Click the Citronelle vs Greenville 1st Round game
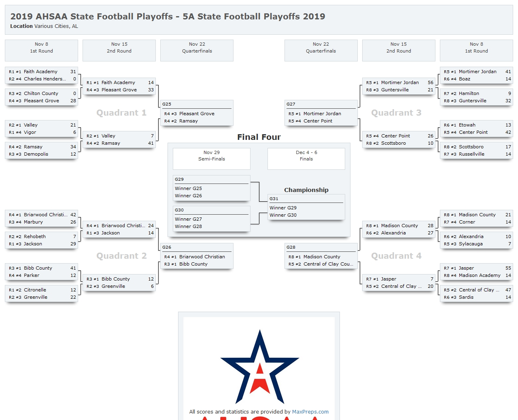The width and height of the screenshot is (518, 420). 41,293
